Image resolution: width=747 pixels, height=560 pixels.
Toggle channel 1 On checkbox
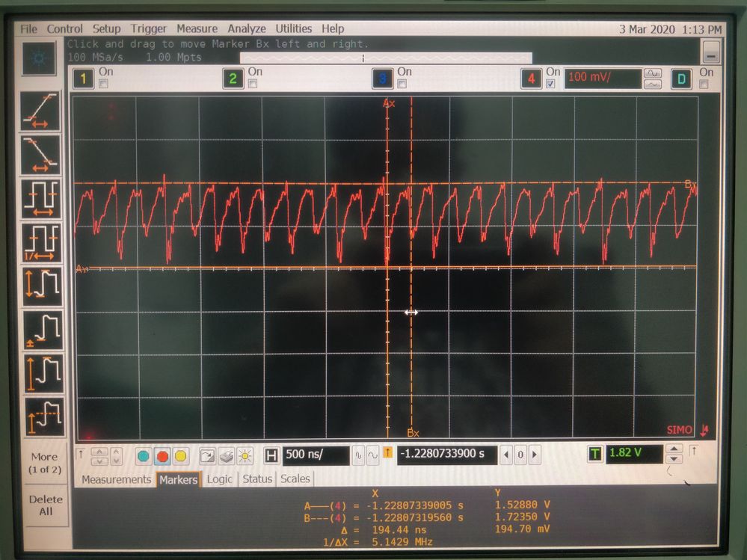tap(103, 84)
